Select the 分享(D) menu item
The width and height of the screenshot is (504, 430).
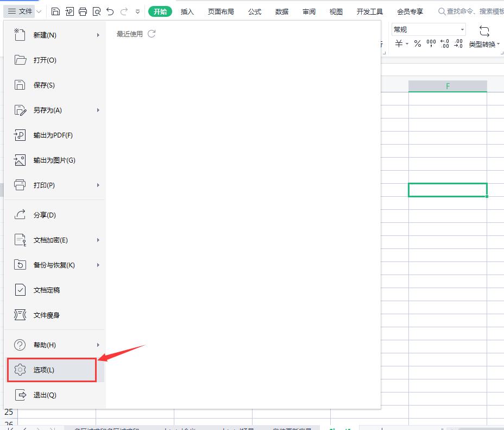click(x=54, y=215)
